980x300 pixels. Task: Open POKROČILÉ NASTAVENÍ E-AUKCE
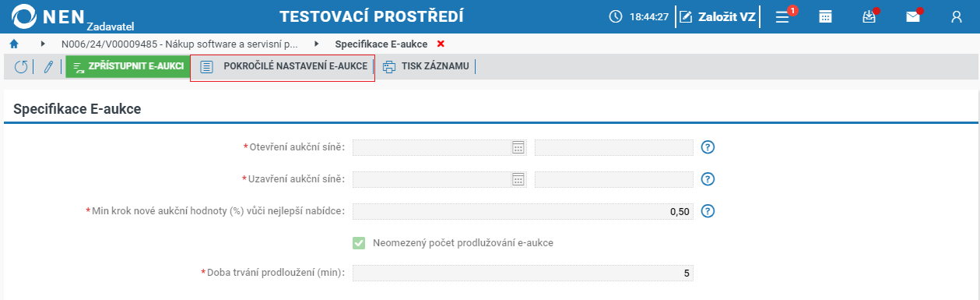coord(283,67)
